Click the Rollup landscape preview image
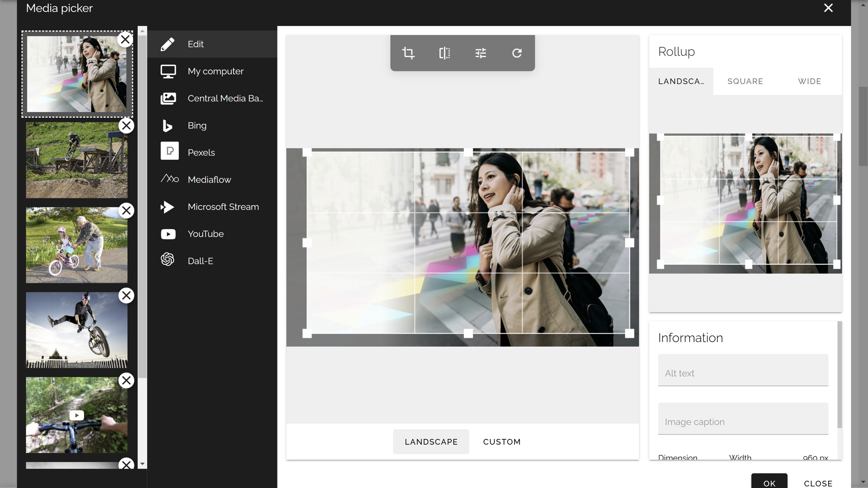 coord(745,203)
